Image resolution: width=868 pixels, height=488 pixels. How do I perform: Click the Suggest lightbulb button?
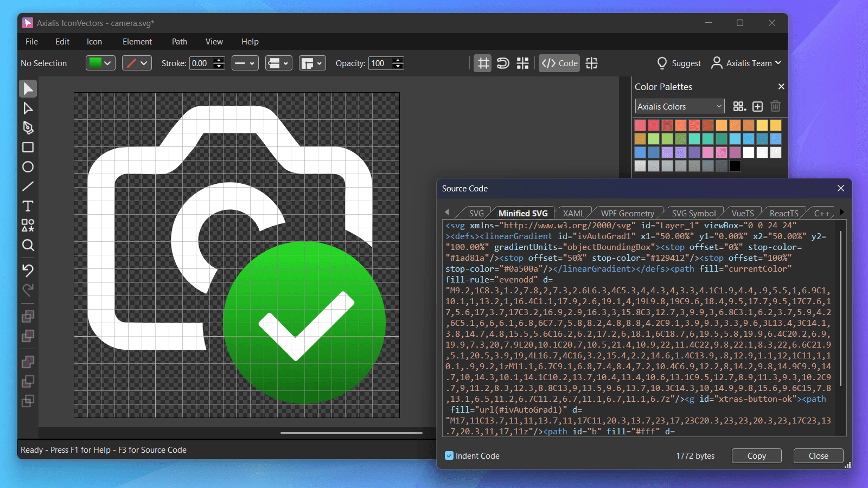tap(679, 63)
